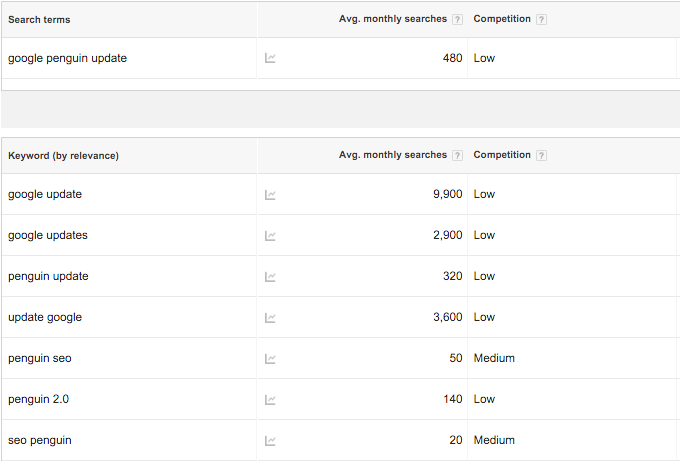Screen dimensions: 680x461
Task: Click the 140 monthly searches value
Action: (453, 399)
